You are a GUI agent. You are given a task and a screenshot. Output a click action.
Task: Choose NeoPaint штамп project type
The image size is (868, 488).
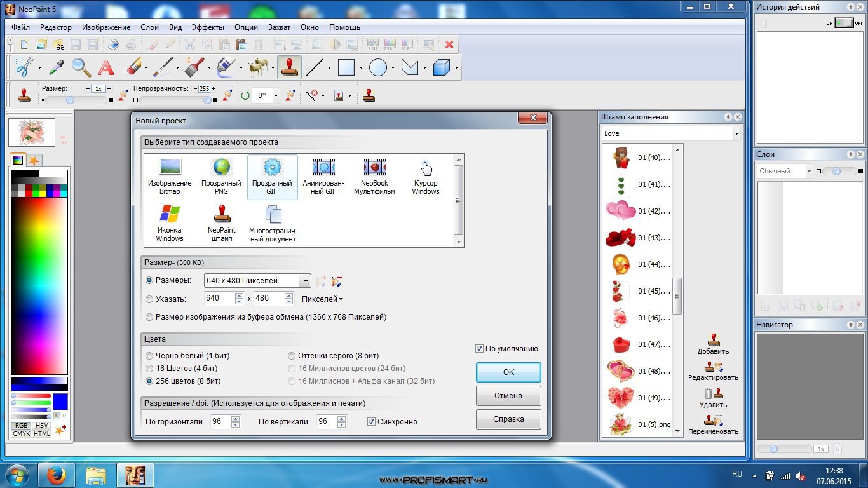coord(221,223)
